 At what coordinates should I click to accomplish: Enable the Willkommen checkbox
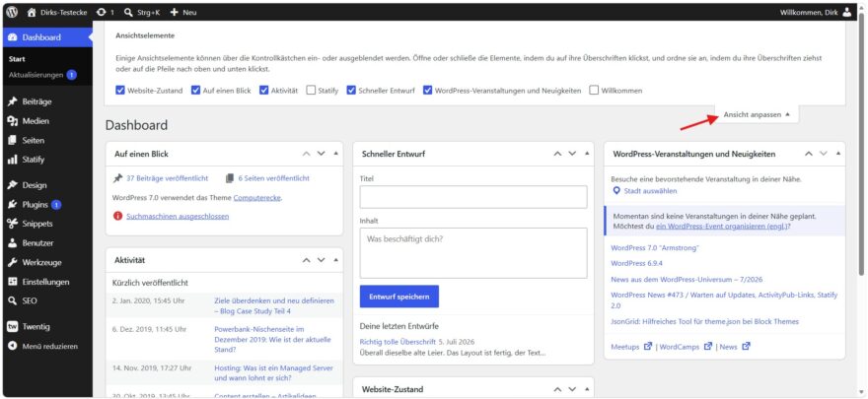[x=594, y=91]
